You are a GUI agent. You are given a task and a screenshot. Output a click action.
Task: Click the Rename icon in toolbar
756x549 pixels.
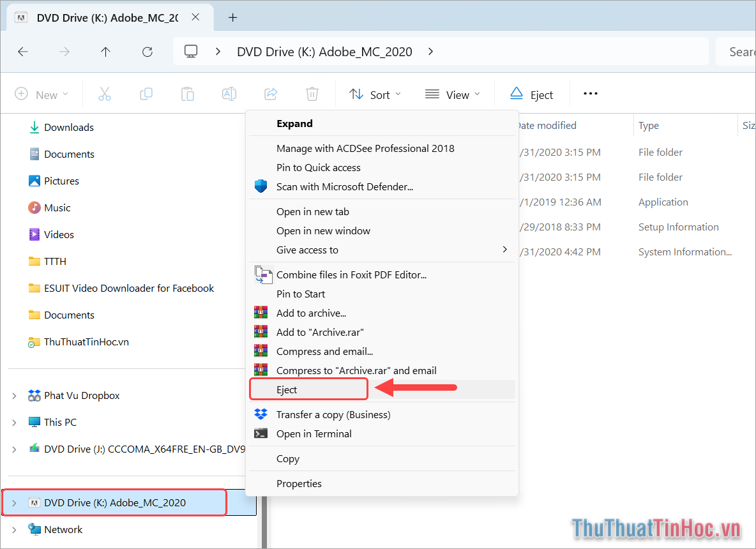point(229,94)
